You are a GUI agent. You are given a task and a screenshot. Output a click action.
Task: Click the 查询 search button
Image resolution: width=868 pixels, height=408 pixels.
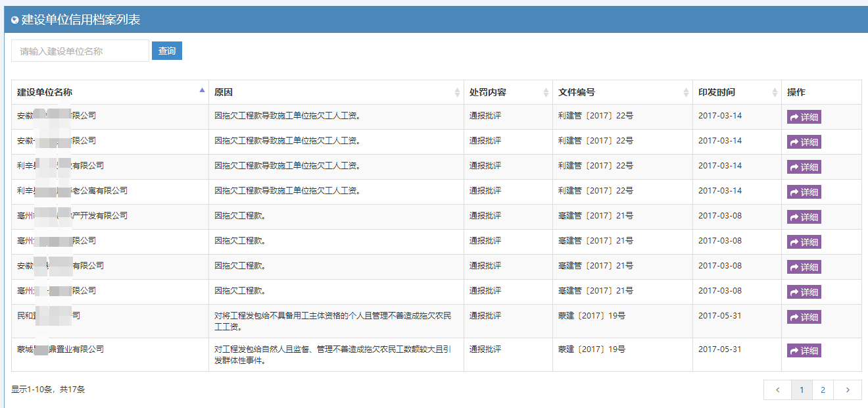pyautogui.click(x=167, y=51)
